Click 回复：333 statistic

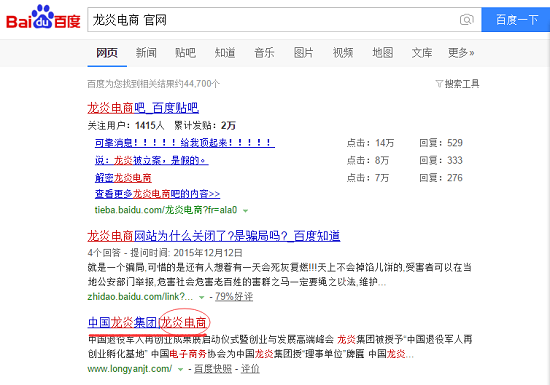(x=441, y=160)
